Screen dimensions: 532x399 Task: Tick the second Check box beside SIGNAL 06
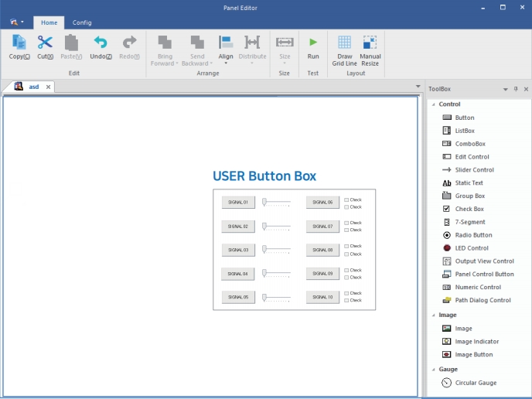(x=346, y=207)
